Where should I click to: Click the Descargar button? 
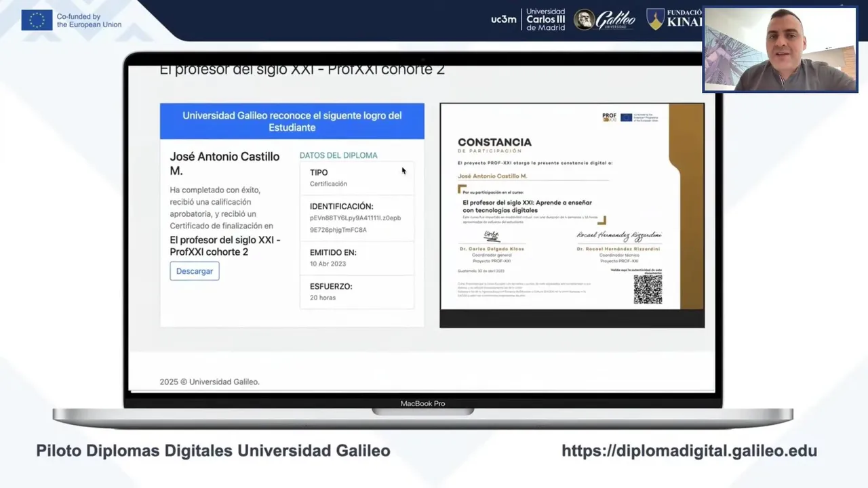(x=195, y=271)
